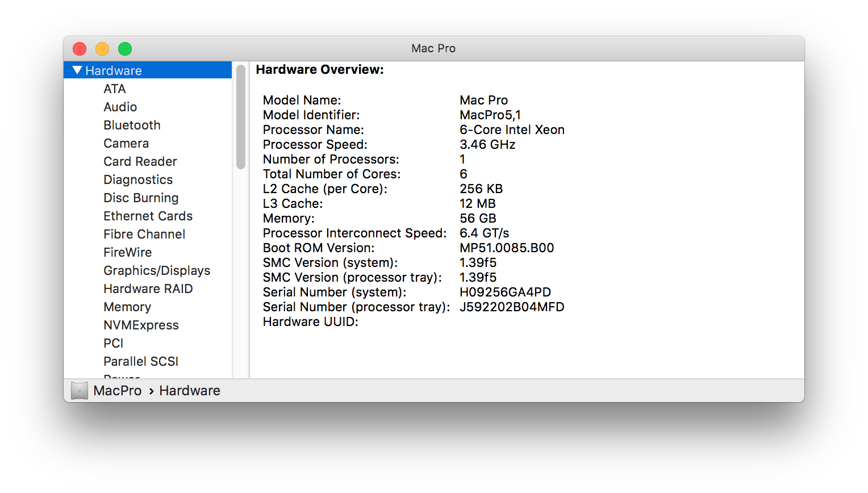Click the Total Number of Cores label
This screenshot has width=868, height=493.
(332, 174)
